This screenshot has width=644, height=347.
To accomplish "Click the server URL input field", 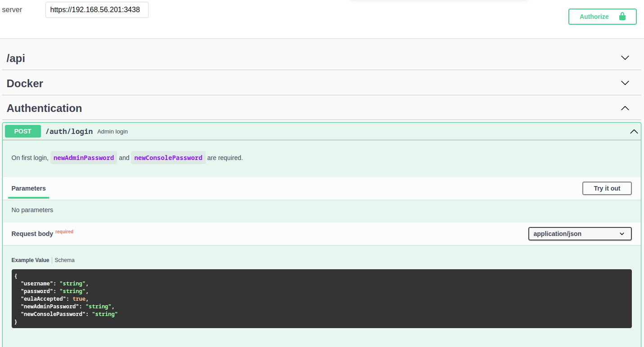I will coord(97,10).
